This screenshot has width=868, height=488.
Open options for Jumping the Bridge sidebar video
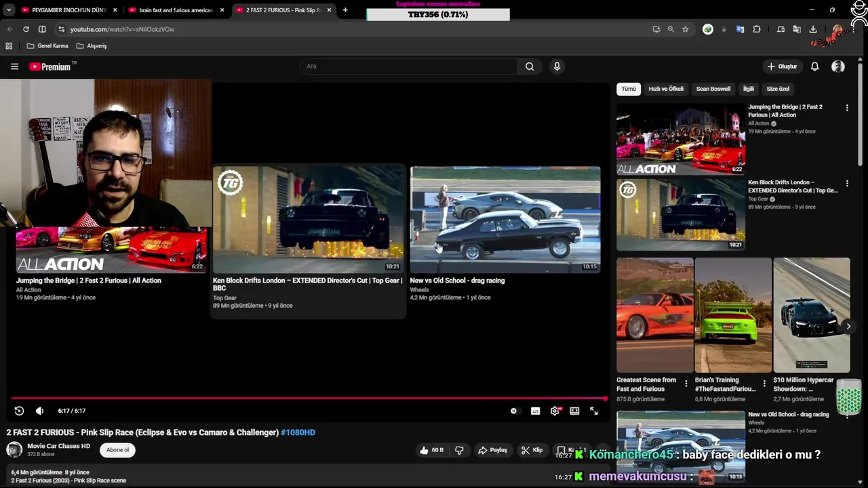coord(847,108)
